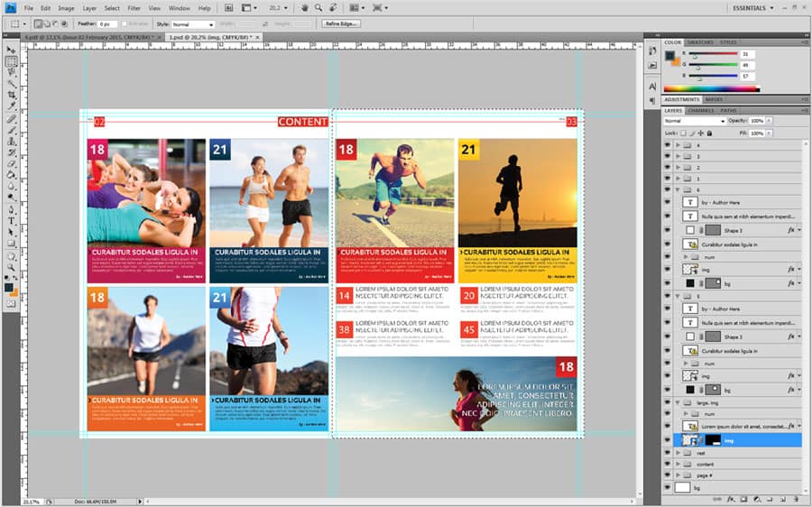812x507 pixels.
Task: Create a new layer with bottom icon
Action: [783, 499]
